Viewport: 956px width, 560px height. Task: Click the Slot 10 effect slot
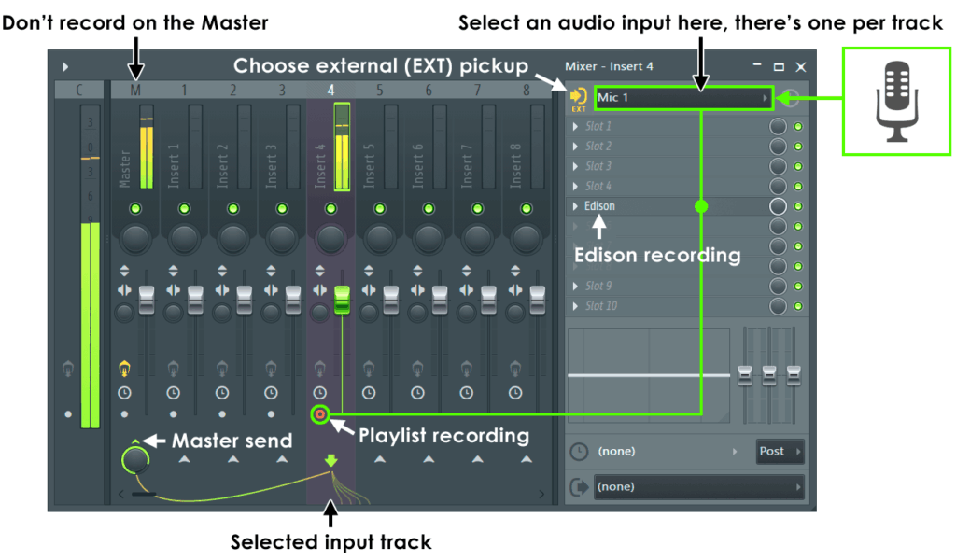668,306
